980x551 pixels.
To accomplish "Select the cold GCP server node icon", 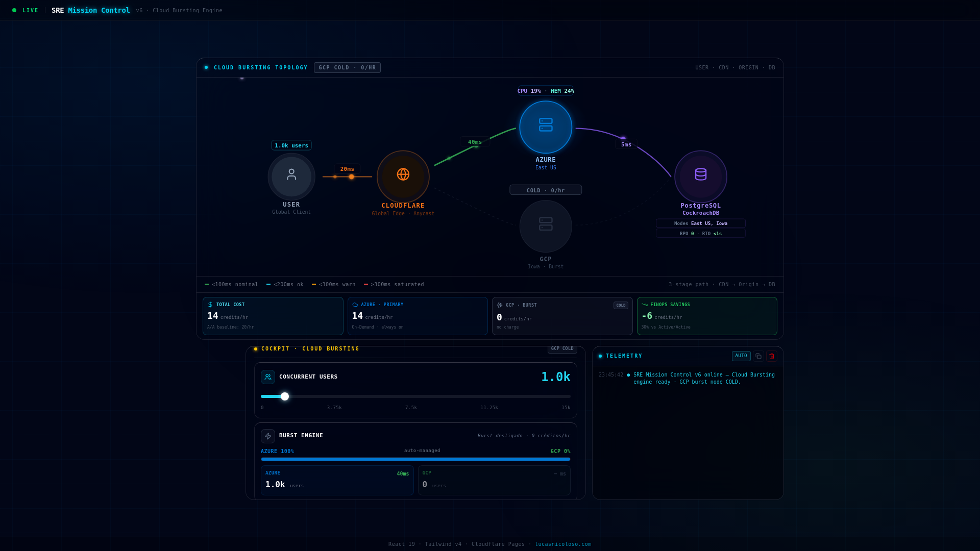I will click(x=546, y=224).
